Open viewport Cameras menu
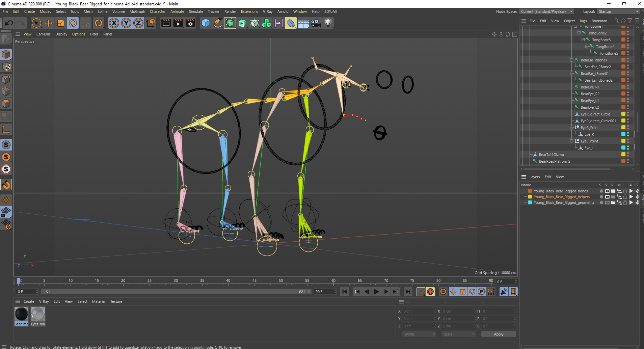Viewport: 644px width, 349px height. [x=43, y=34]
